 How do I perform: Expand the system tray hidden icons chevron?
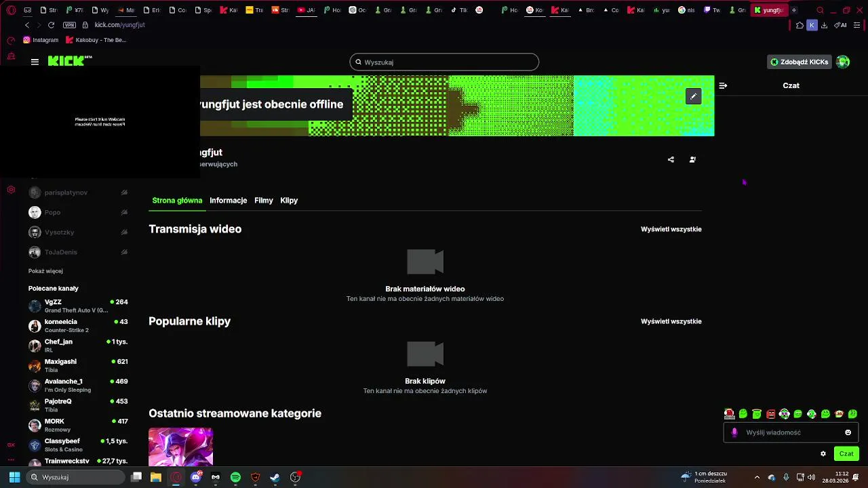tap(757, 477)
